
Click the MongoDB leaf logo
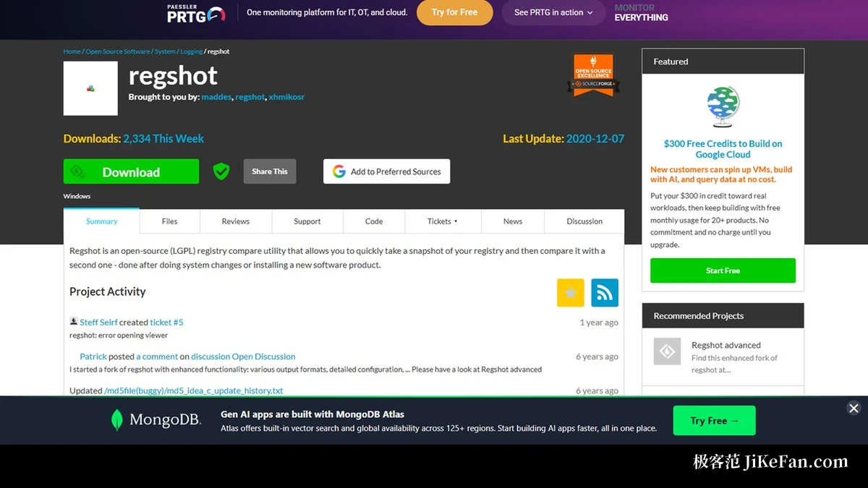click(x=116, y=420)
